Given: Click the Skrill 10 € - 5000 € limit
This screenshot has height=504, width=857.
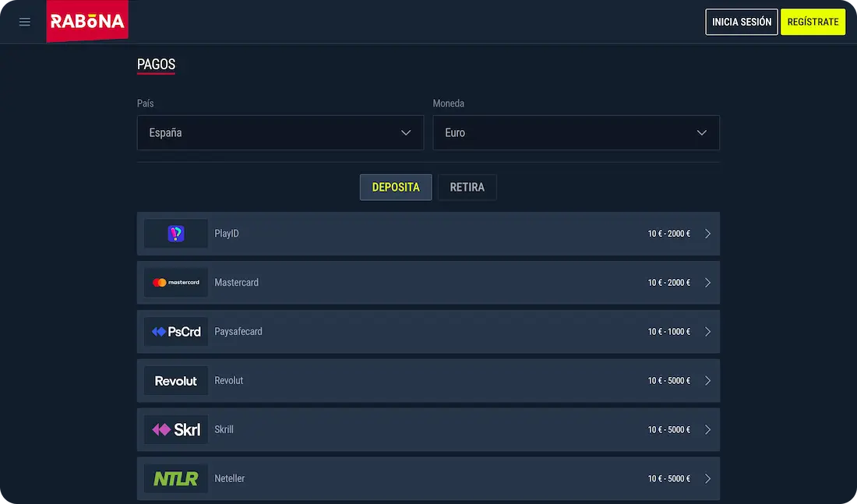Looking at the screenshot, I should pyautogui.click(x=668, y=430).
